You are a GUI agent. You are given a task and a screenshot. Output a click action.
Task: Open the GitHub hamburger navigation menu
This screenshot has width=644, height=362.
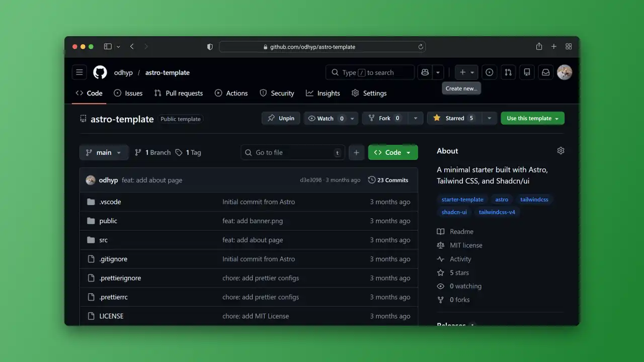click(x=79, y=72)
